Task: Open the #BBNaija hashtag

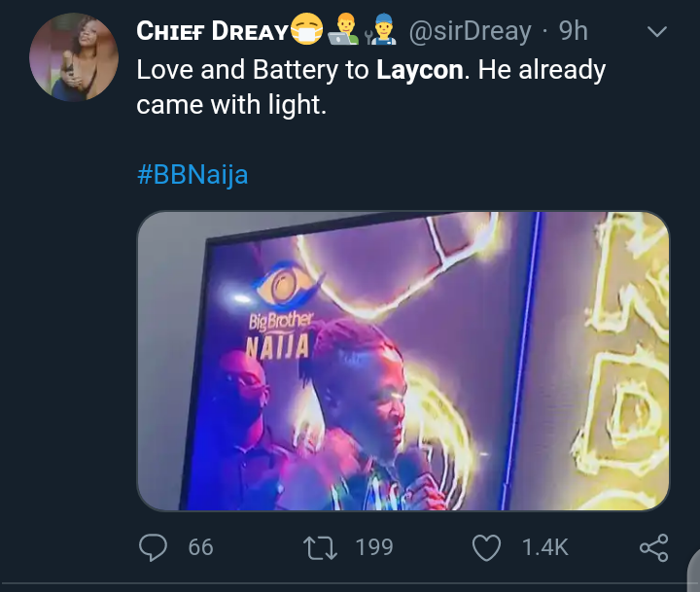Action: [193, 176]
